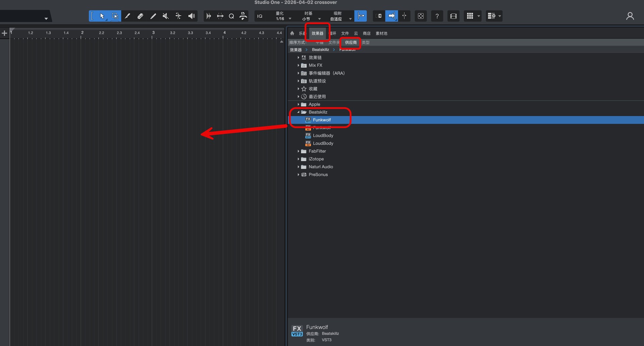Sort effects by 类型
This screenshot has width=644, height=346.
(x=366, y=43)
